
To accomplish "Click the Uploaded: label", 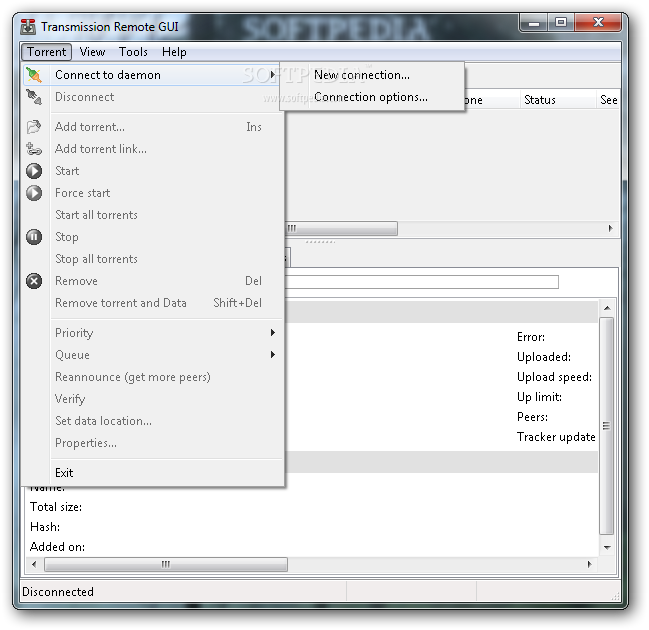I will tap(544, 357).
